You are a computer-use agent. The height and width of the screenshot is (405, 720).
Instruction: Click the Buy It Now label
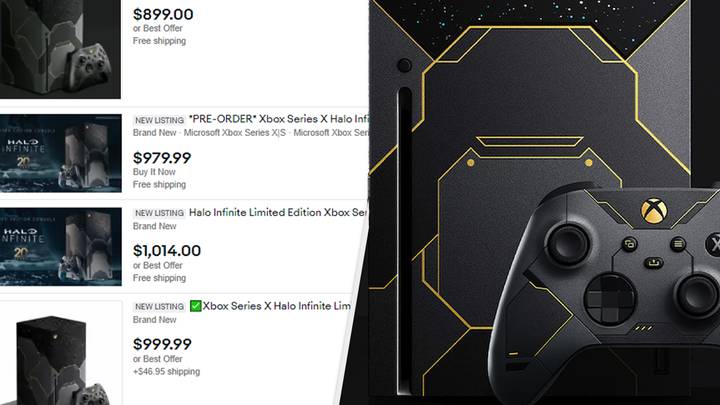[154, 172]
